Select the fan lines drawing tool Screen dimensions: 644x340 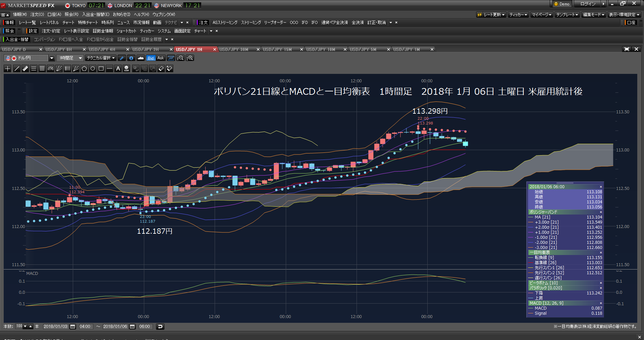[x=59, y=69]
